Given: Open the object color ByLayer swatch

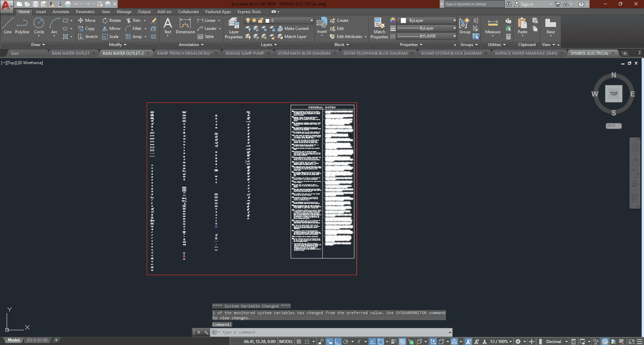Looking at the screenshot, I should coord(426,20).
